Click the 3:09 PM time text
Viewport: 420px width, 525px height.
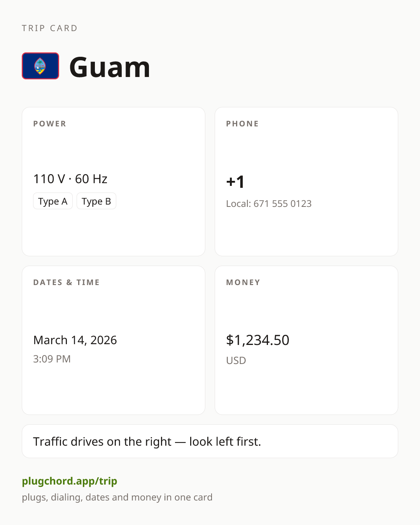point(52,359)
